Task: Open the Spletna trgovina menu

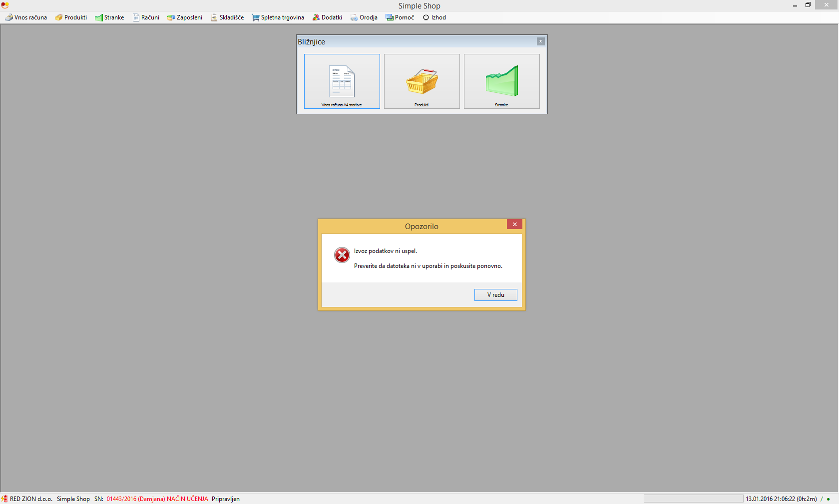Action: pos(278,17)
